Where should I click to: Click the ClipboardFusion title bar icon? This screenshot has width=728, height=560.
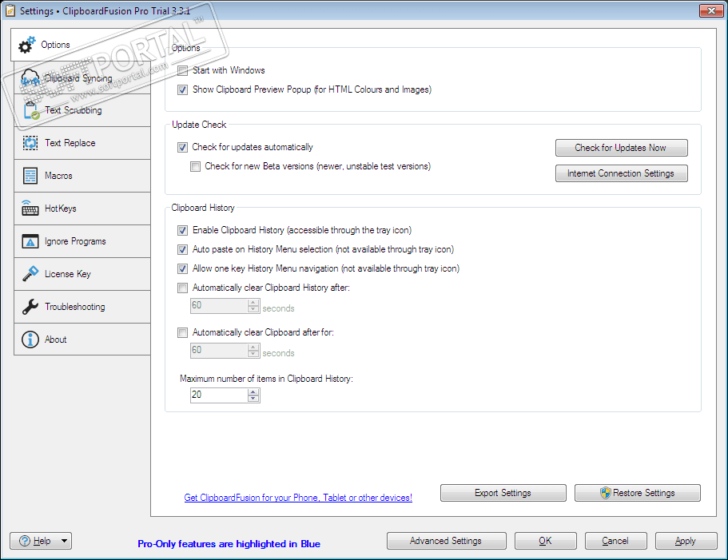tap(10, 10)
